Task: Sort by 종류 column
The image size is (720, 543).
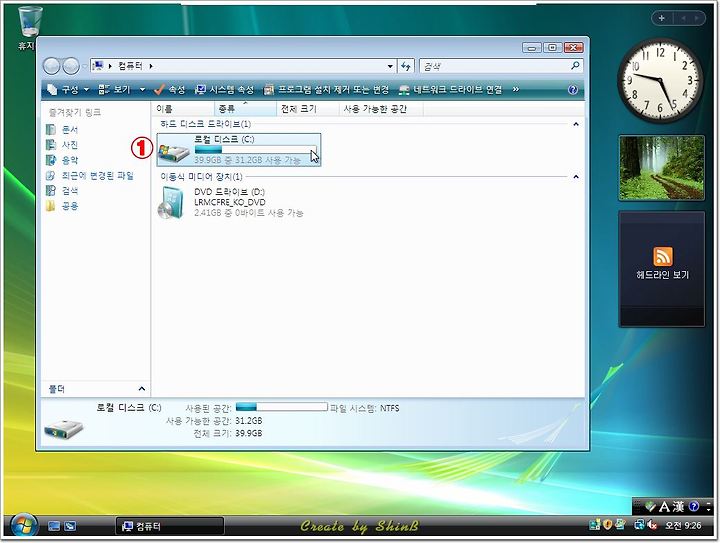Action: pyautogui.click(x=245, y=109)
